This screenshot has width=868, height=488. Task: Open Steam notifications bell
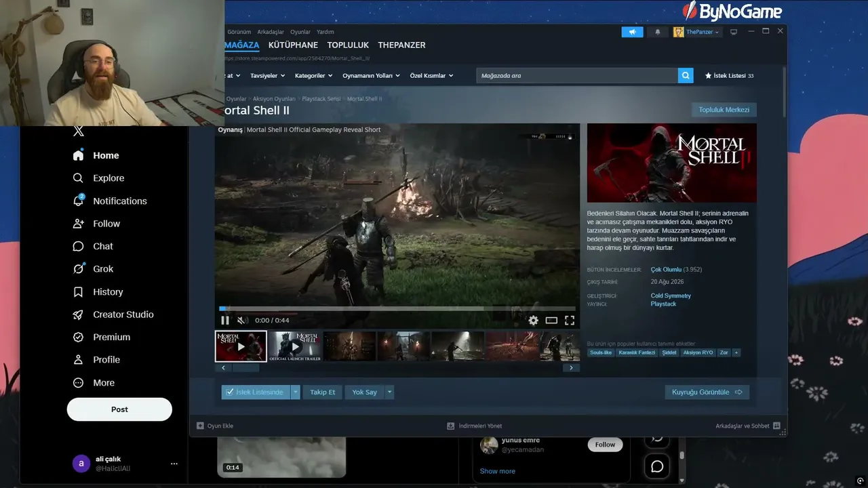click(x=657, y=32)
